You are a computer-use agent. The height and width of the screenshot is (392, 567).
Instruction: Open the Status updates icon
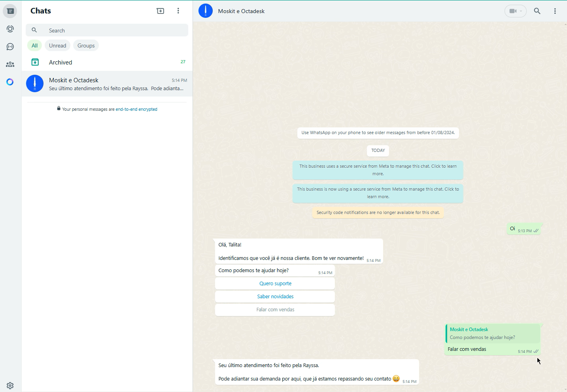tap(10, 29)
